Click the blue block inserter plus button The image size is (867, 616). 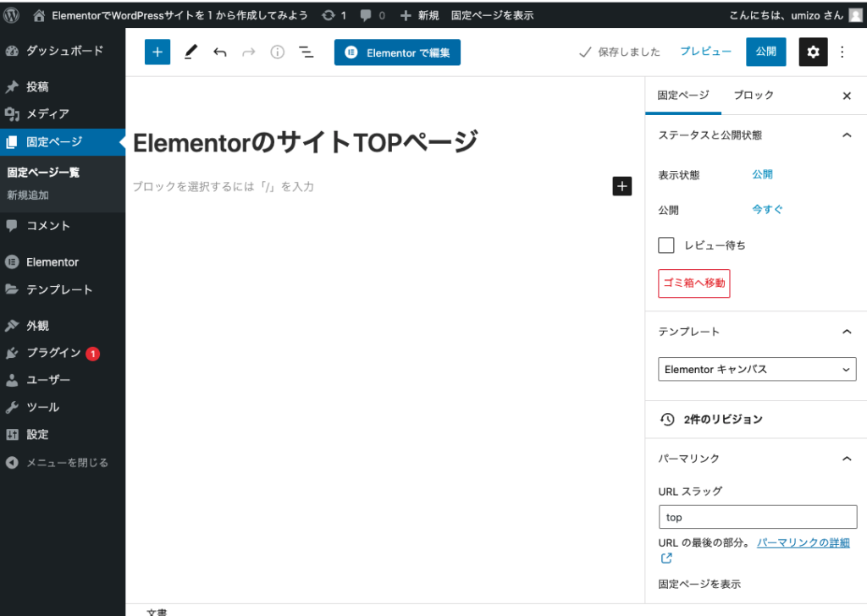[x=157, y=52]
